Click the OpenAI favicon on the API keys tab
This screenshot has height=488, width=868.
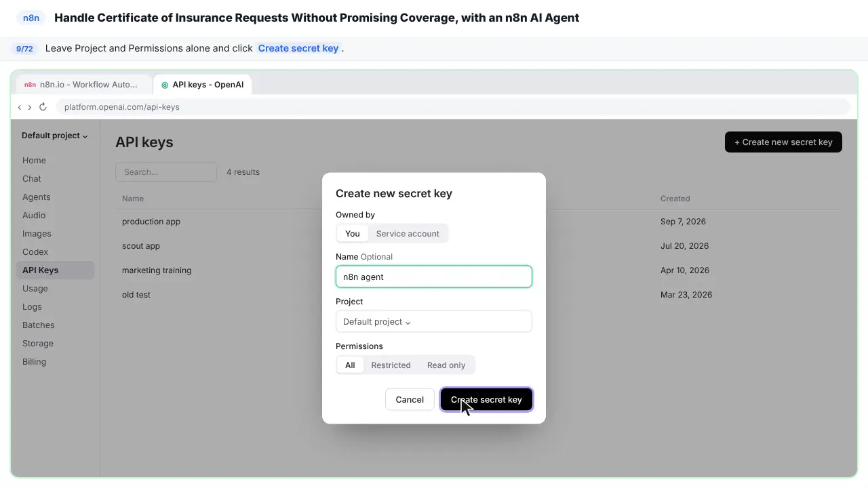coord(165,85)
